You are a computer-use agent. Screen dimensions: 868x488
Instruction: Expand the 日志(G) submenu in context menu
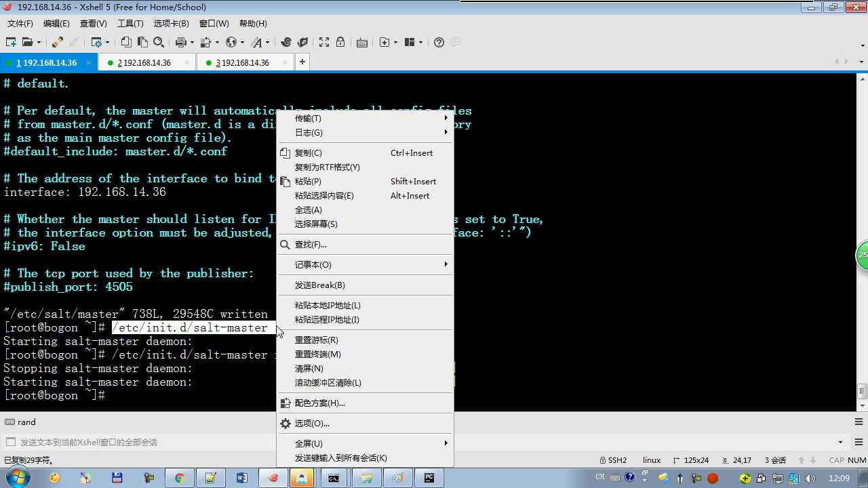pos(365,132)
